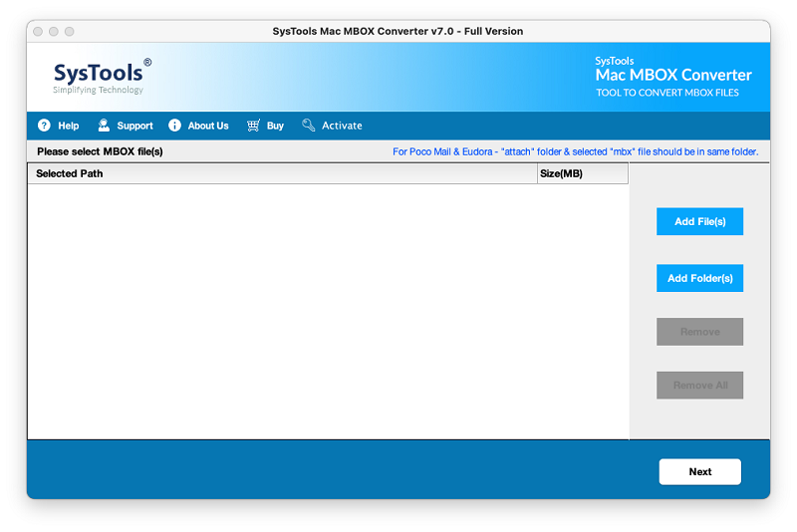Close the window with the leftmost title-bar button
This screenshot has width=797, height=532.
38,32
